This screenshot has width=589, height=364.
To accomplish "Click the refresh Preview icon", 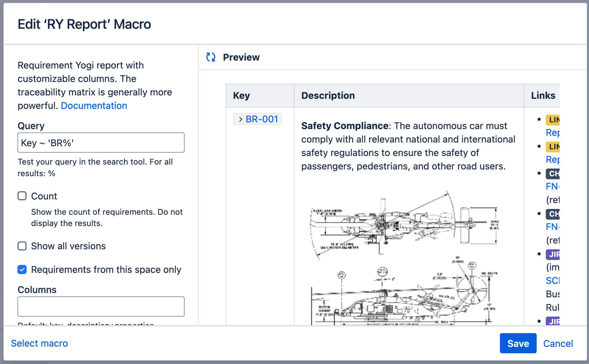I will click(211, 57).
